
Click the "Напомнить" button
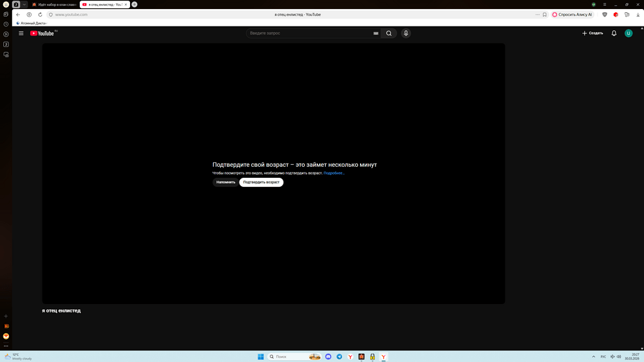point(225,182)
